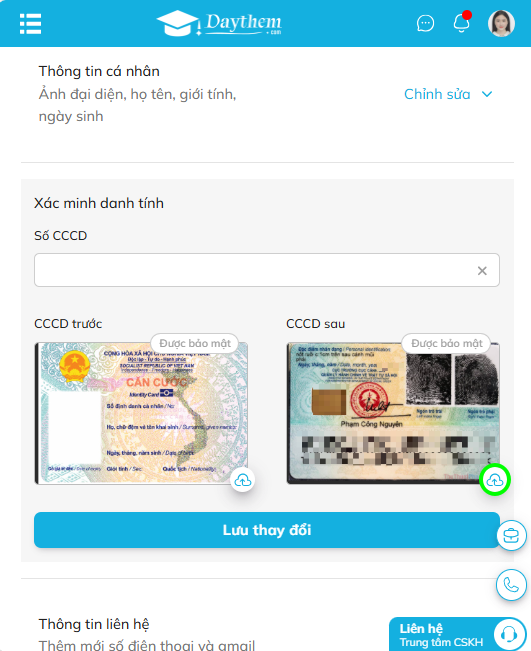This screenshot has width=531, height=651.
Task: Clear the Số CCCD field
Action: point(482,271)
